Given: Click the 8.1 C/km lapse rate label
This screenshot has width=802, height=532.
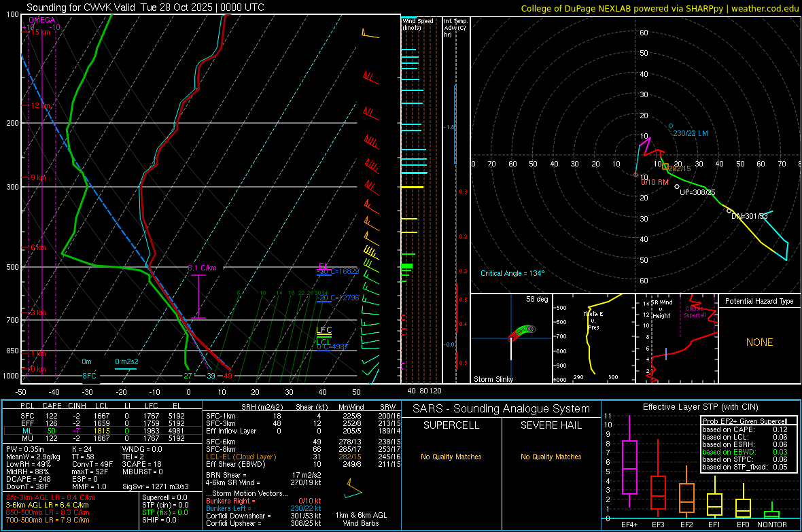Looking at the screenshot, I should (202, 268).
